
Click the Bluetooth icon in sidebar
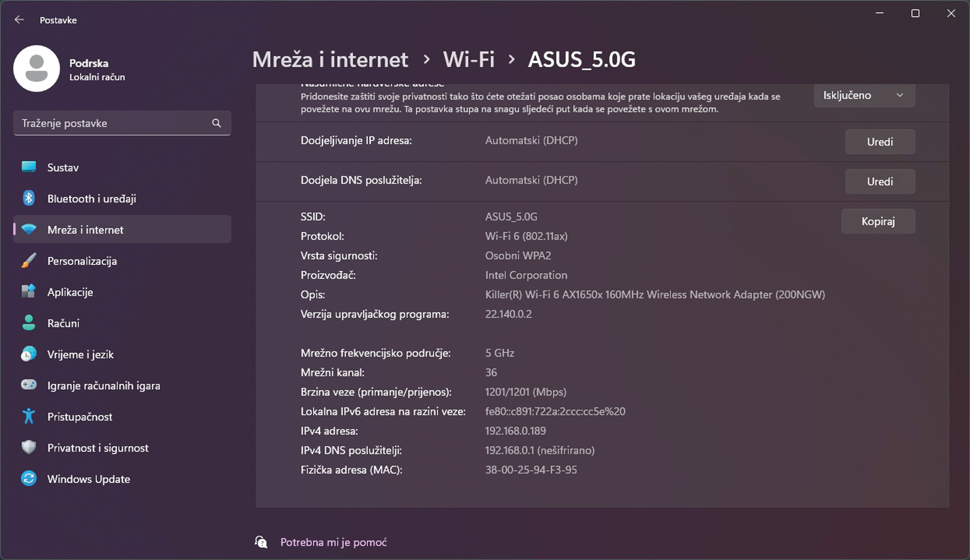tap(29, 198)
